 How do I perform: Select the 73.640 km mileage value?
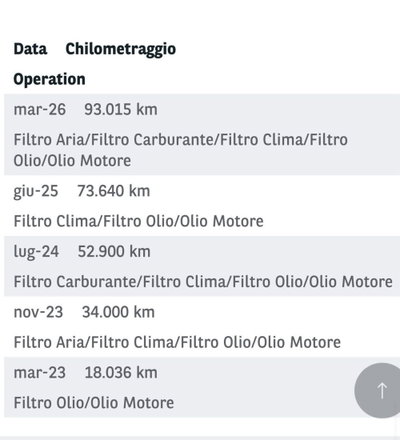114,191
